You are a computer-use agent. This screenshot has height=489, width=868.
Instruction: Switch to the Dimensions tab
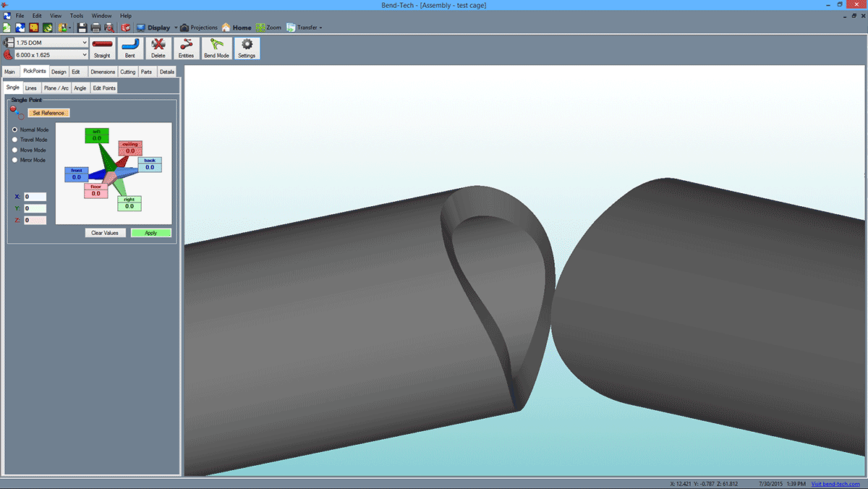[x=103, y=72]
